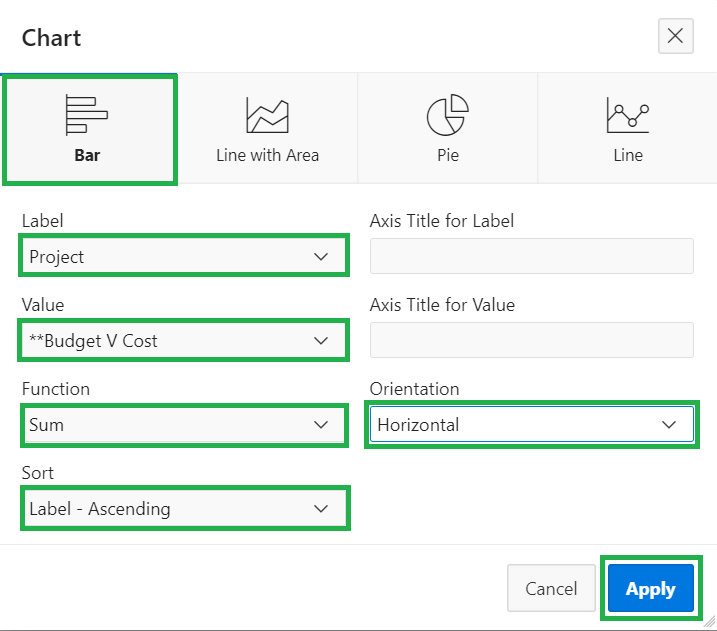Expand the Orientation dropdown showing Horizontal
The image size is (717, 631).
(x=530, y=425)
